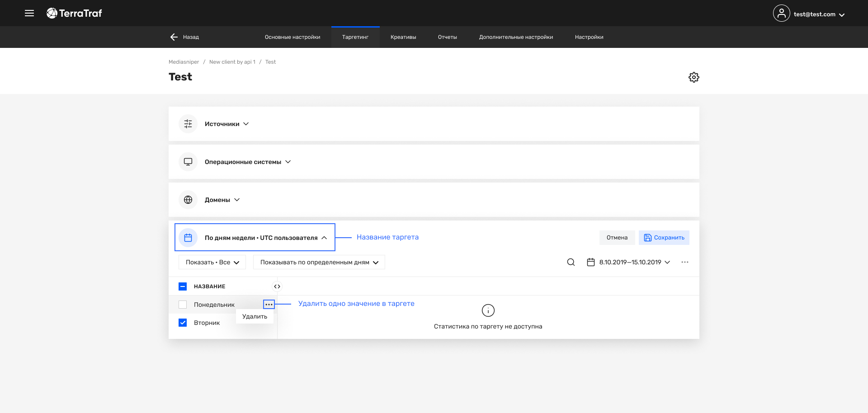Open the hamburger main menu
Image resolution: width=868 pixels, height=413 pixels.
click(x=29, y=13)
